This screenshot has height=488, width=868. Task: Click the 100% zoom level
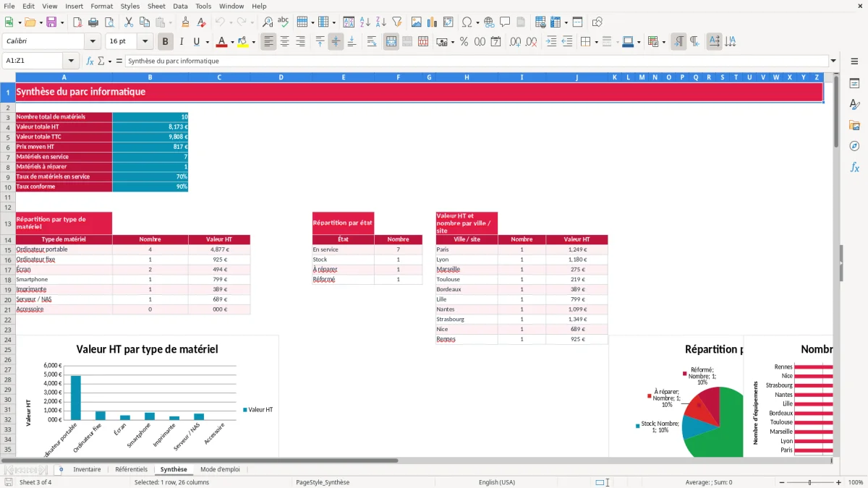[x=855, y=482]
